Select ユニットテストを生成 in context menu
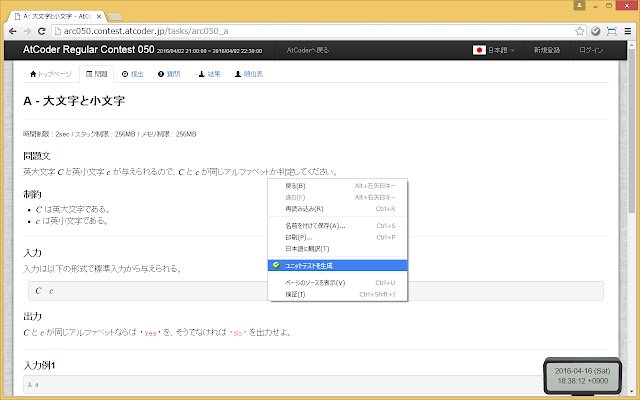The height and width of the screenshot is (400, 640). click(338, 265)
